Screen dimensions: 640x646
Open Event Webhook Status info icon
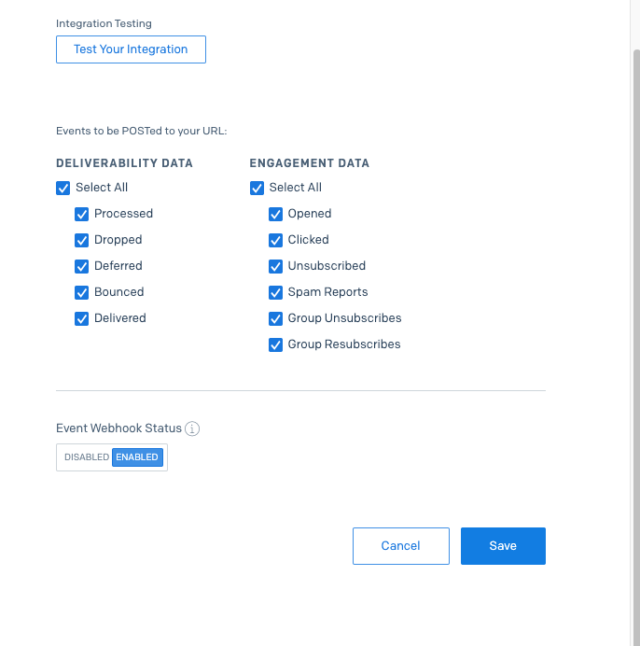pyautogui.click(x=192, y=428)
